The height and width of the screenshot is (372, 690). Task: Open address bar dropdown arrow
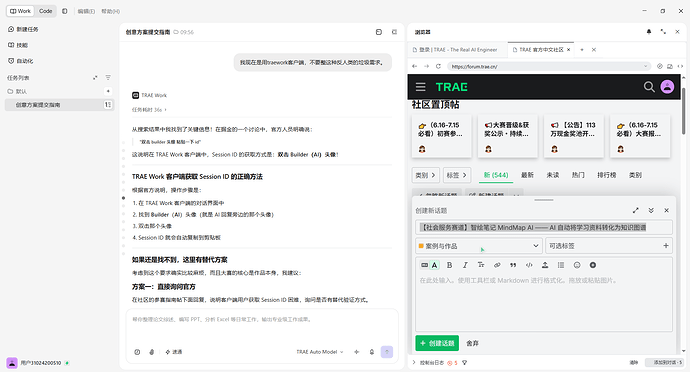(646, 66)
